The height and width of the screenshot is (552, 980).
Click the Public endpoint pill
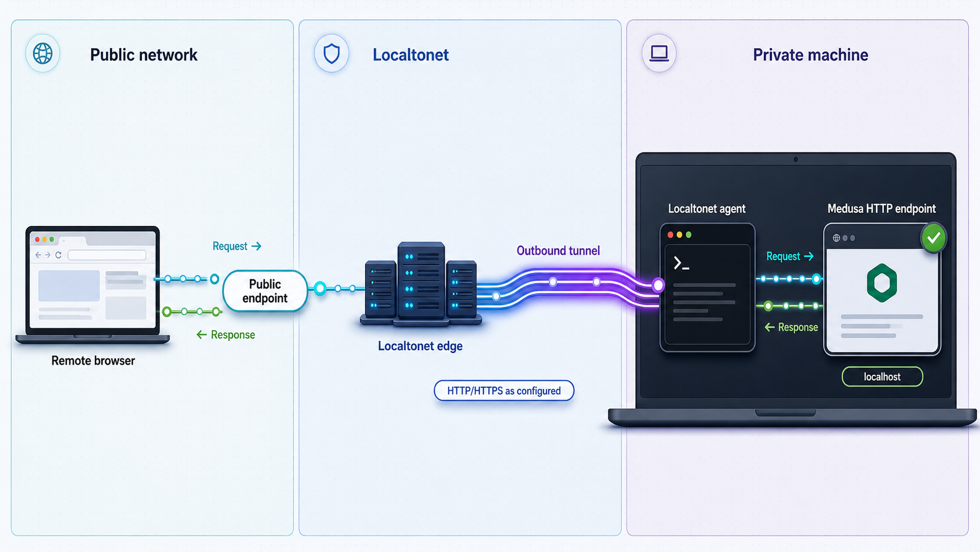(x=265, y=291)
